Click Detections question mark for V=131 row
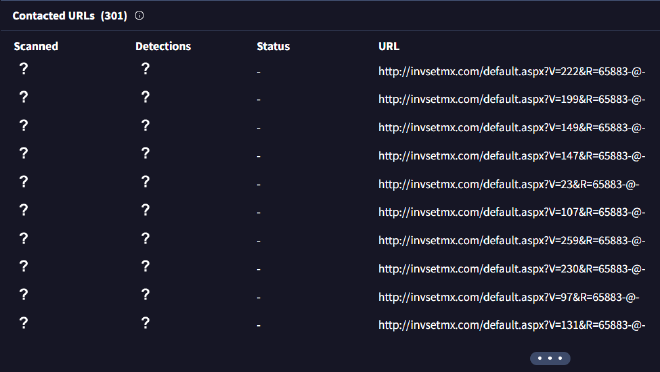The height and width of the screenshot is (372, 660). (145, 323)
